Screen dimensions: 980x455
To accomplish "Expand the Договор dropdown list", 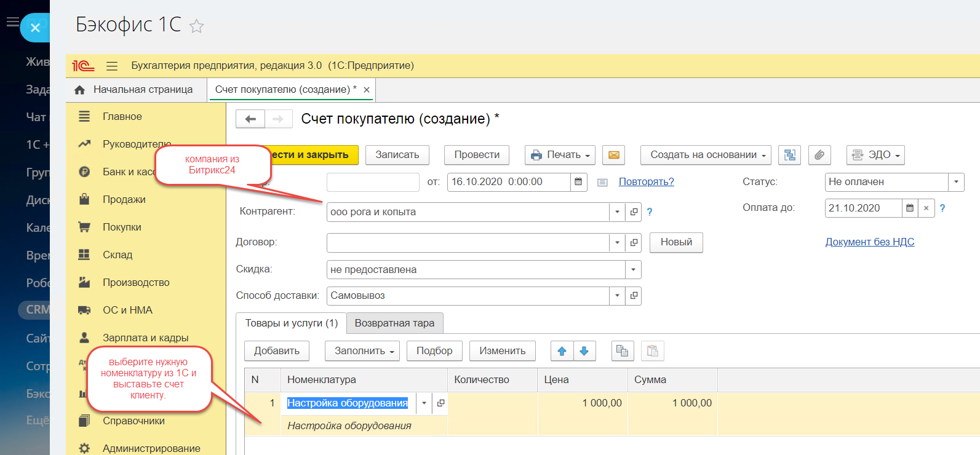I will (x=618, y=243).
